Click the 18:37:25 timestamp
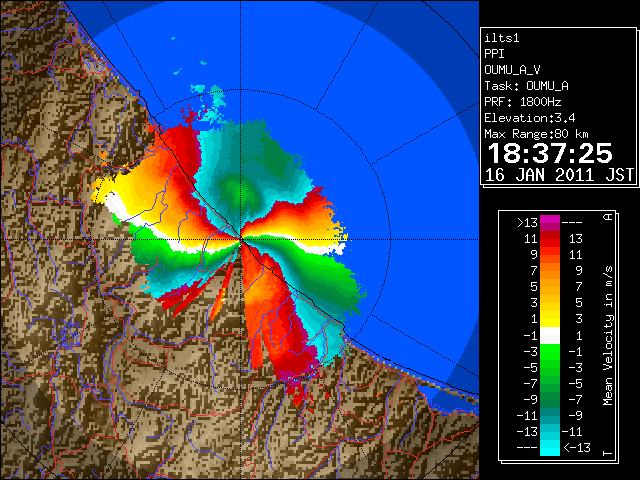The height and width of the screenshot is (480, 640). (x=550, y=153)
